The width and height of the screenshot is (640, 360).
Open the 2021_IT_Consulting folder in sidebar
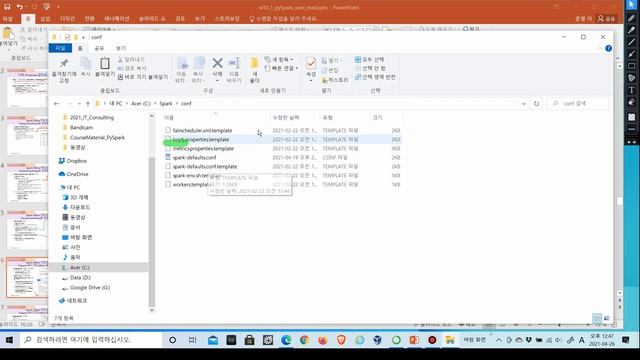click(91, 118)
